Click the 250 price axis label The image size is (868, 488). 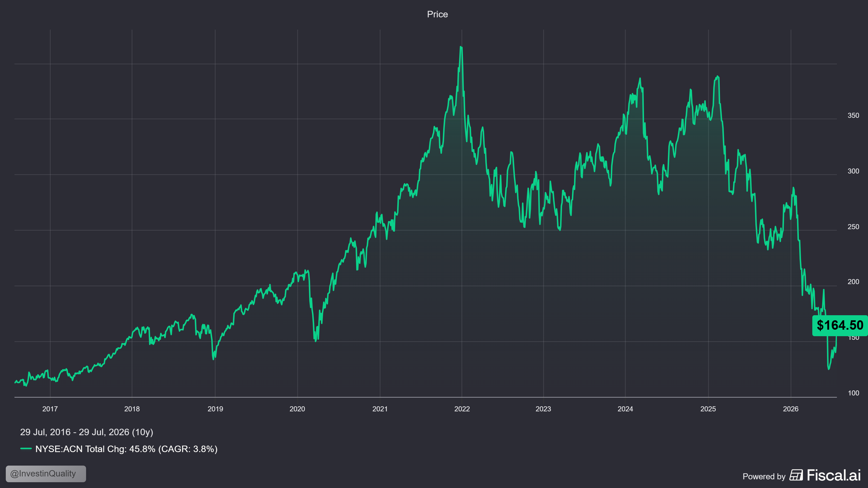[854, 227]
